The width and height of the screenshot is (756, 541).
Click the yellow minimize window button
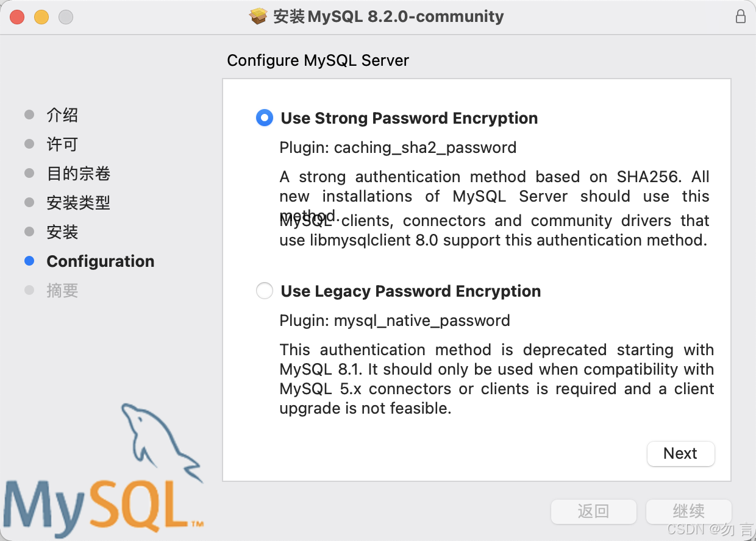pyautogui.click(x=41, y=17)
